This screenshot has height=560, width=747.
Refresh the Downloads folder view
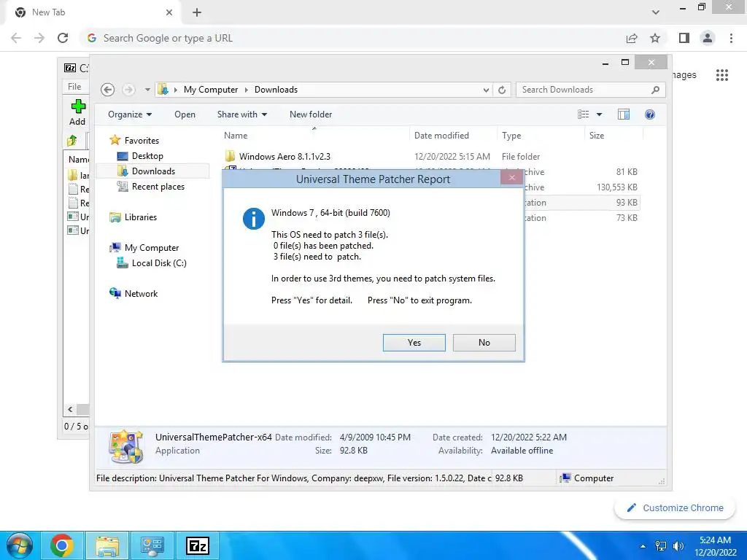tap(502, 90)
